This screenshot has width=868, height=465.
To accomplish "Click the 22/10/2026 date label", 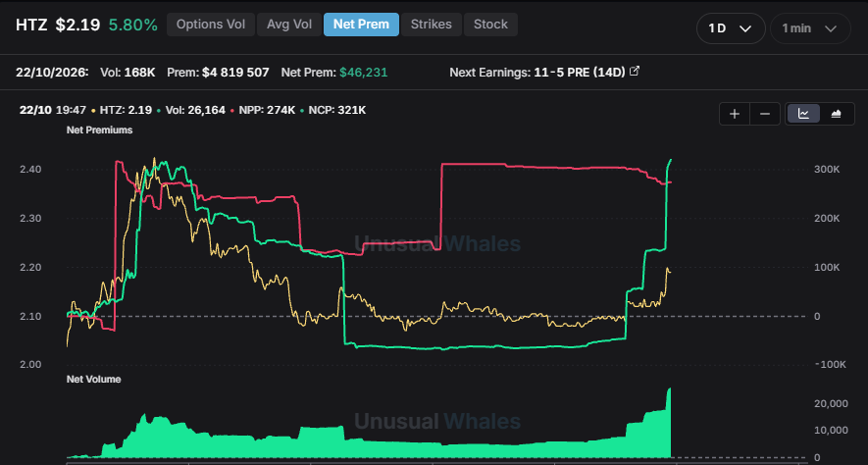I will (52, 72).
